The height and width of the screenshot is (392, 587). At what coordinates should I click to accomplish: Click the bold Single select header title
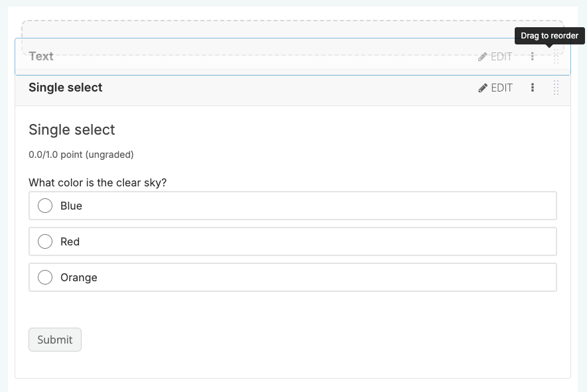pos(66,88)
